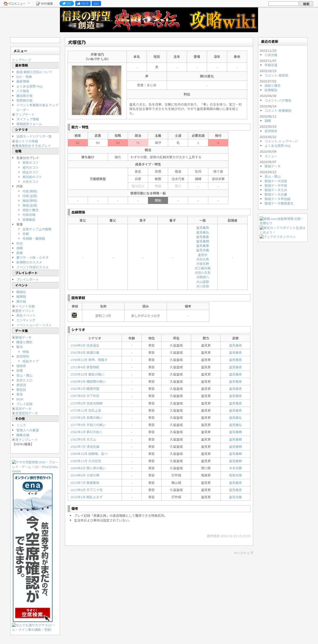
Task: Open the プレイレポート link
Action: [x=27, y=280]
